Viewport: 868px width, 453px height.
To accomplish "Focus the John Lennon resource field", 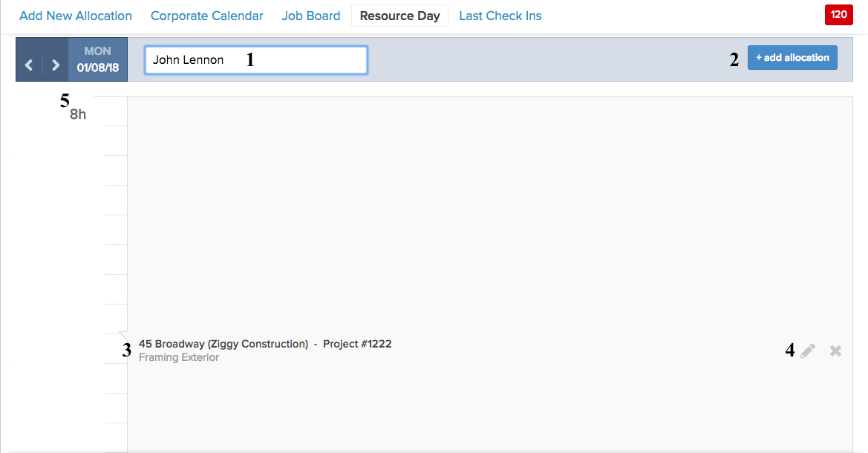I will click(x=256, y=60).
